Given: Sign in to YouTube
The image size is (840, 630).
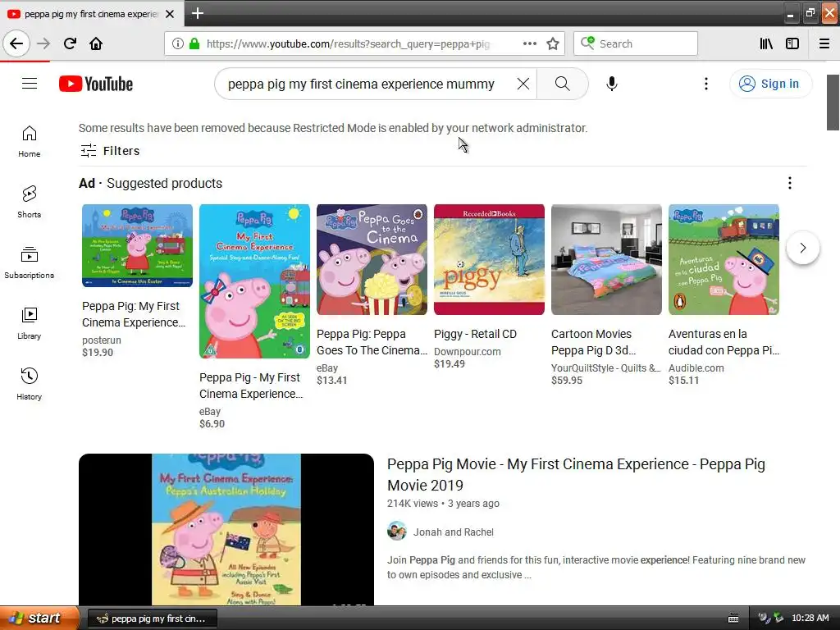Looking at the screenshot, I should pyautogui.click(x=771, y=84).
